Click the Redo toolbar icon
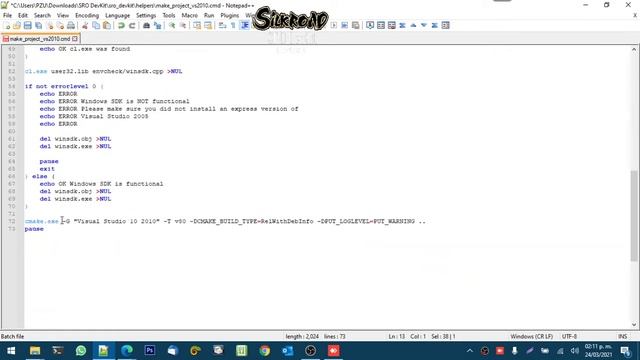Screen dimensions: 640x360 (132, 26)
